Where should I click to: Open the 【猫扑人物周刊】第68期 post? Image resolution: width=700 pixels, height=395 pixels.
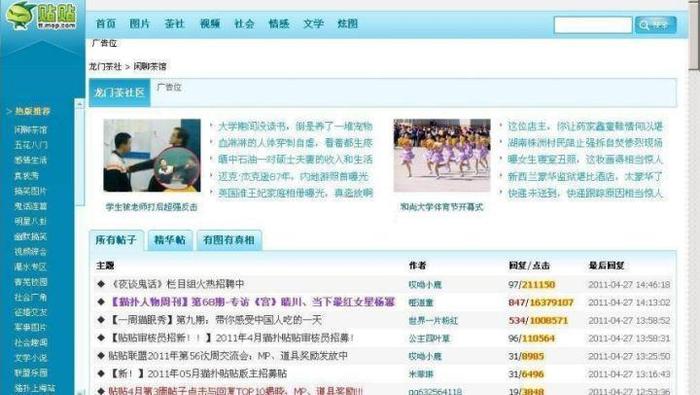point(252,302)
